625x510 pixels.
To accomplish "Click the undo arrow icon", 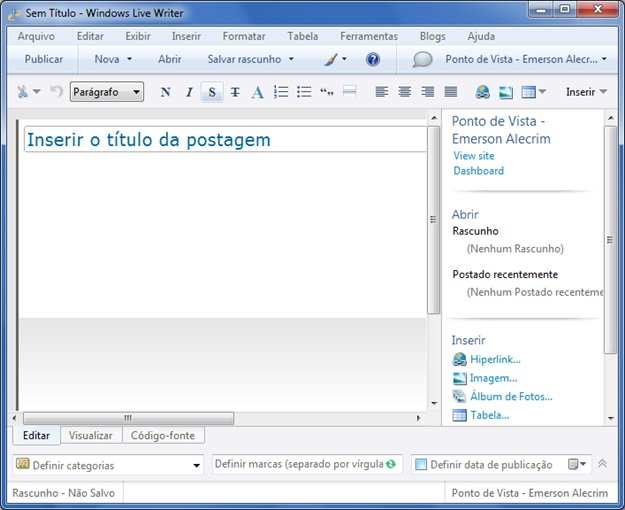I will point(56,92).
